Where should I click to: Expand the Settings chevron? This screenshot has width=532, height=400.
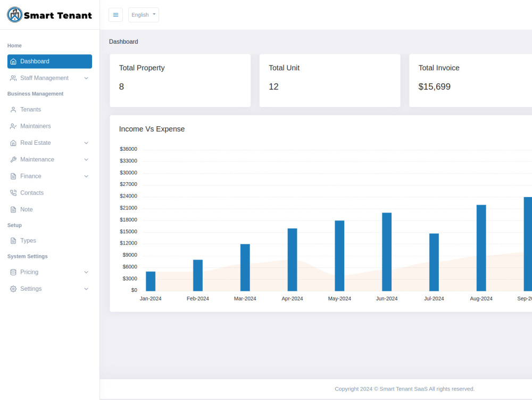coord(86,289)
